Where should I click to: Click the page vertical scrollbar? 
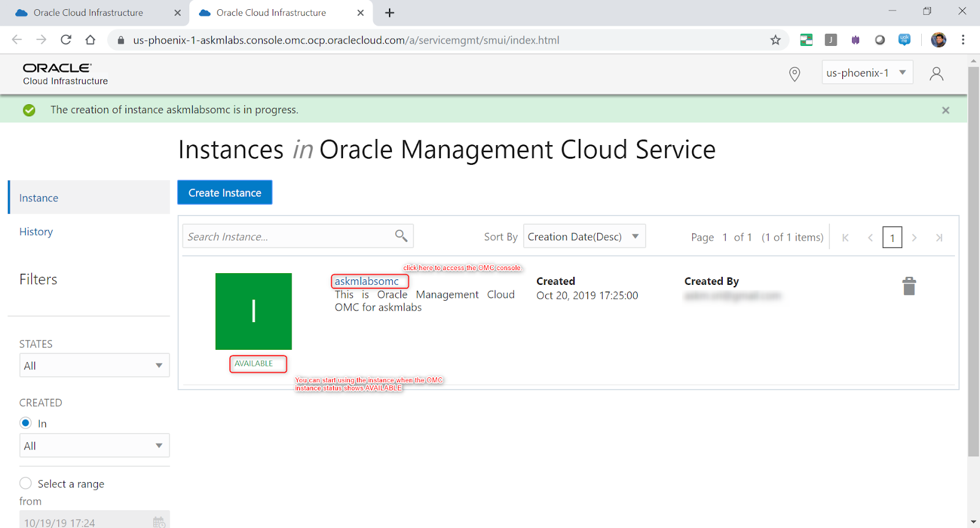click(974, 262)
